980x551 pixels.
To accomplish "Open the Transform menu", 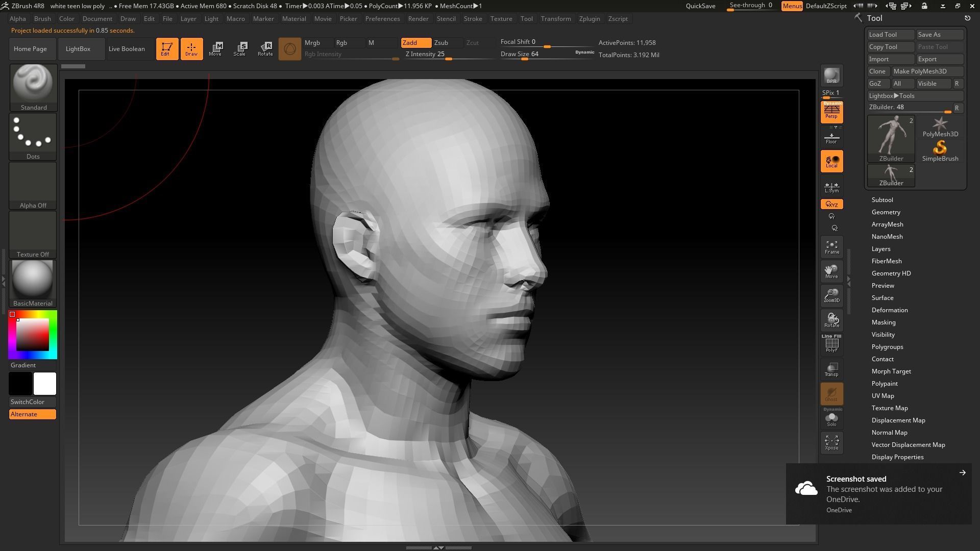I will coord(556,19).
